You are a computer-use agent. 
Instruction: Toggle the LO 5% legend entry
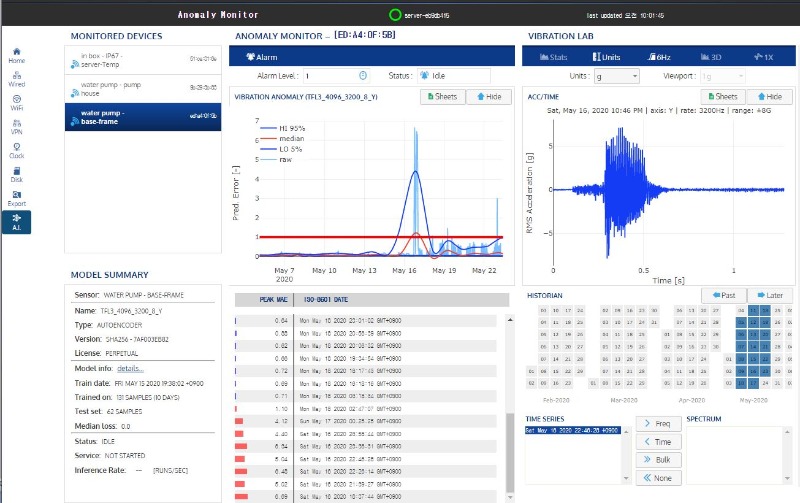[281, 149]
